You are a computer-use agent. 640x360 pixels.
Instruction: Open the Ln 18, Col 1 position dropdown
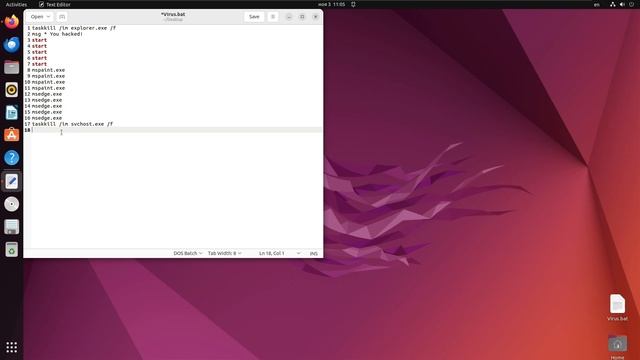tap(280, 253)
